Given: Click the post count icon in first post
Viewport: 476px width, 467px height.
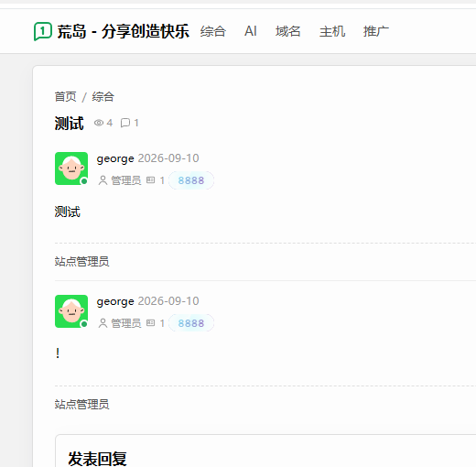Looking at the screenshot, I should 150,180.
